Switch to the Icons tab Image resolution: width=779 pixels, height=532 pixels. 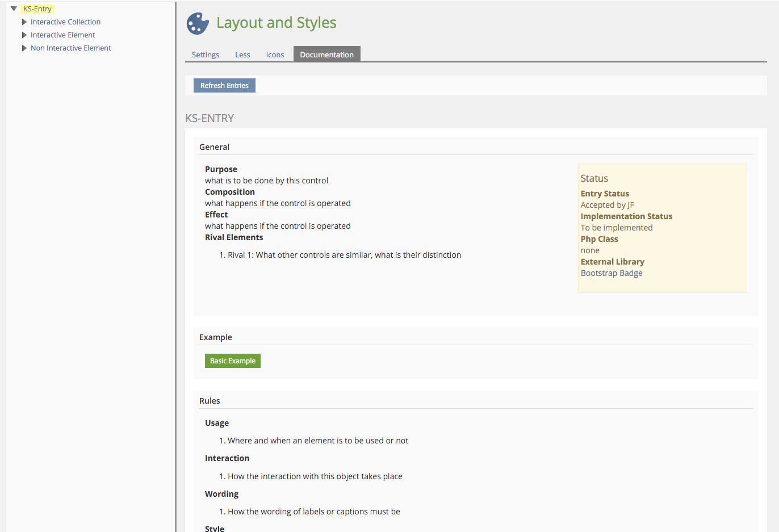pos(275,55)
